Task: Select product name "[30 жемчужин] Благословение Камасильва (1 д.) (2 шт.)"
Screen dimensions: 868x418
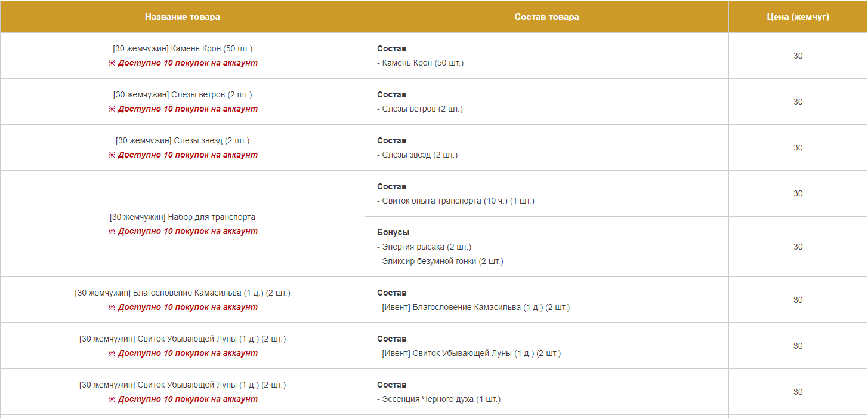Action: (x=183, y=293)
